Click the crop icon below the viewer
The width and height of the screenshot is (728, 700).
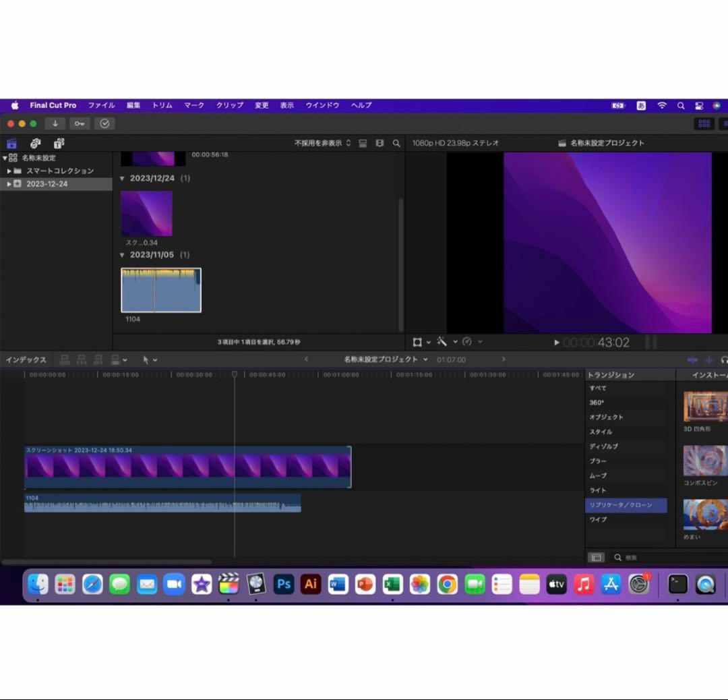(x=419, y=342)
